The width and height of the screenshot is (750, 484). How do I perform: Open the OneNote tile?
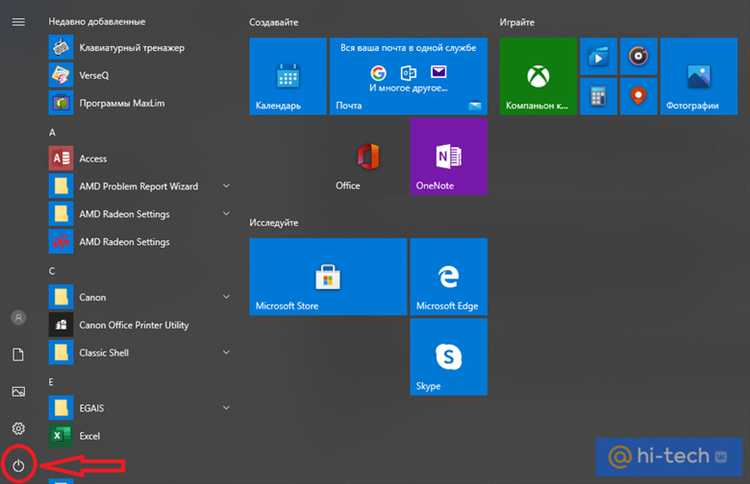pyautogui.click(x=449, y=157)
